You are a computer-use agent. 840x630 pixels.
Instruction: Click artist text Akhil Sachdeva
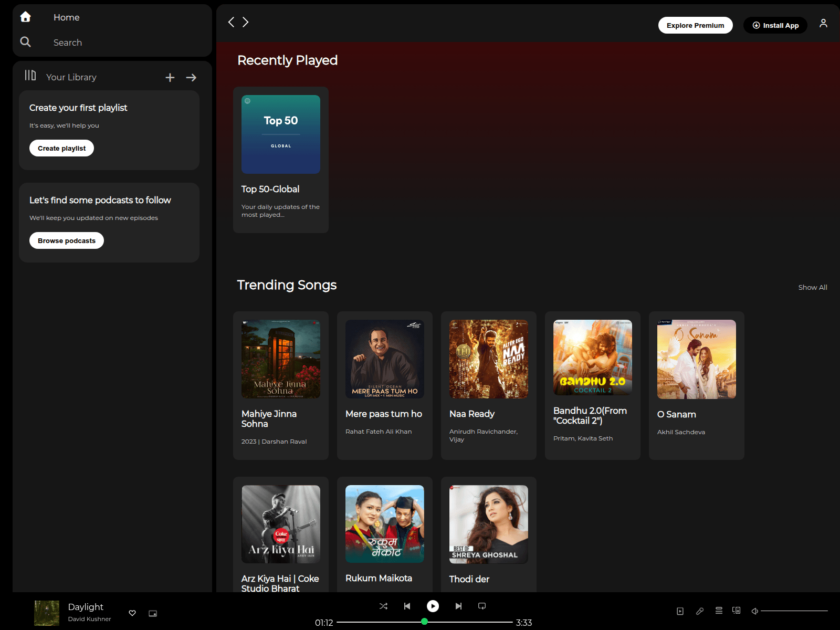[681, 432]
